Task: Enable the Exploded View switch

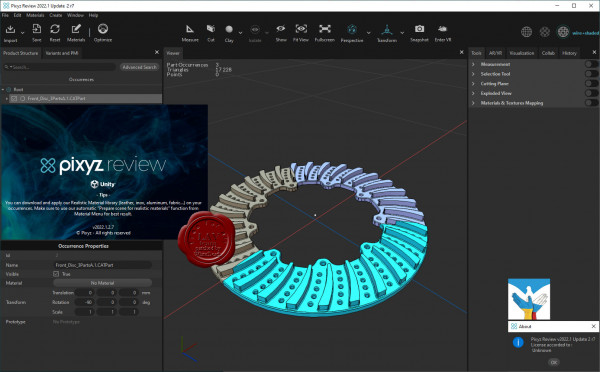Action: tap(591, 93)
